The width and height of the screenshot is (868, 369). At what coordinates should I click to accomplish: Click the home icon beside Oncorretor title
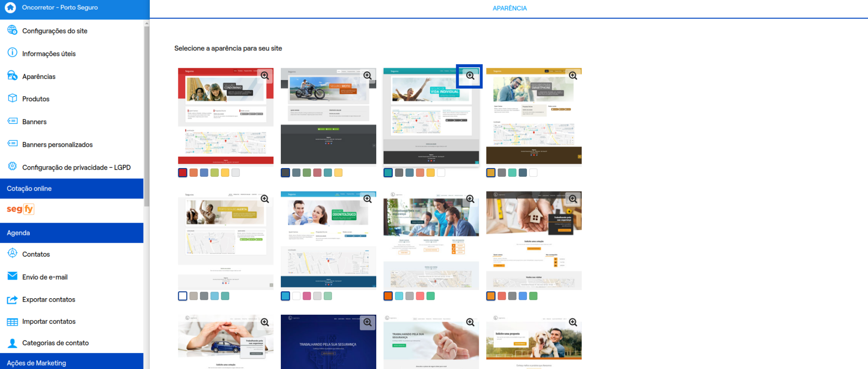10,7
